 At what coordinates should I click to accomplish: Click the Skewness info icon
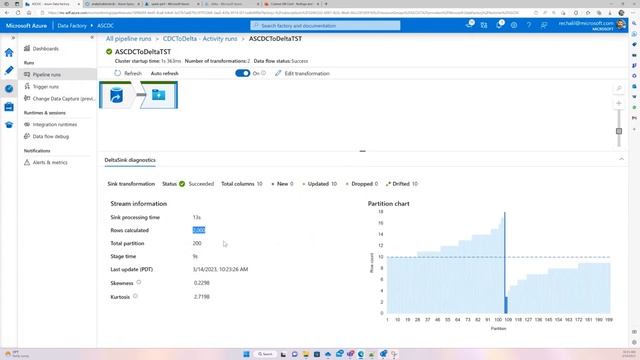point(139,282)
